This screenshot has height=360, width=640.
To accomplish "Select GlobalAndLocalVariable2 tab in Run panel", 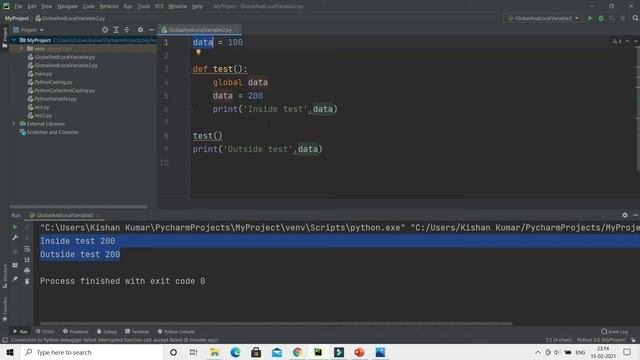I will pyautogui.click(x=64, y=215).
